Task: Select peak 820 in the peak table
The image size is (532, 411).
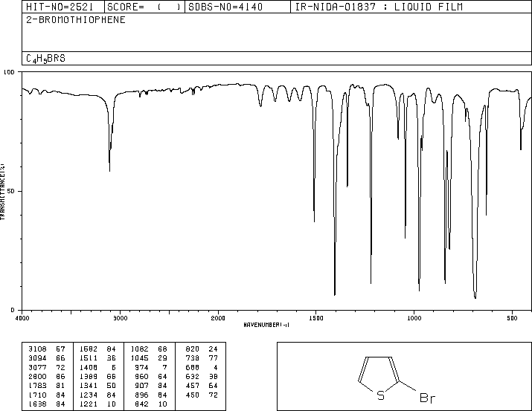Action: [202, 349]
